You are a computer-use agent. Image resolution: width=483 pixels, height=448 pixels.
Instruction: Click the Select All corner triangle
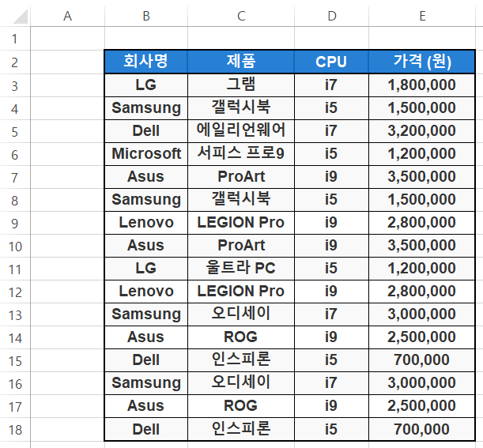click(21, 16)
